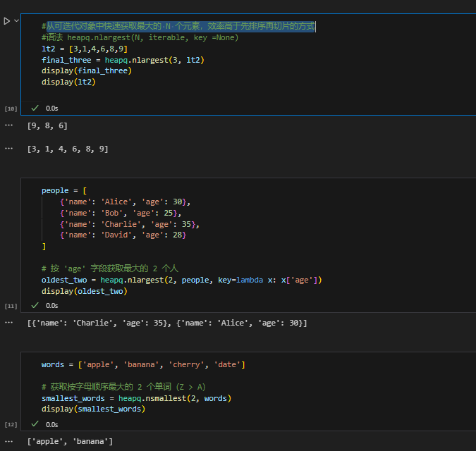This screenshot has width=476, height=451.
Task: Open run options chevron beside Run button
Action: pyautogui.click(x=16, y=21)
